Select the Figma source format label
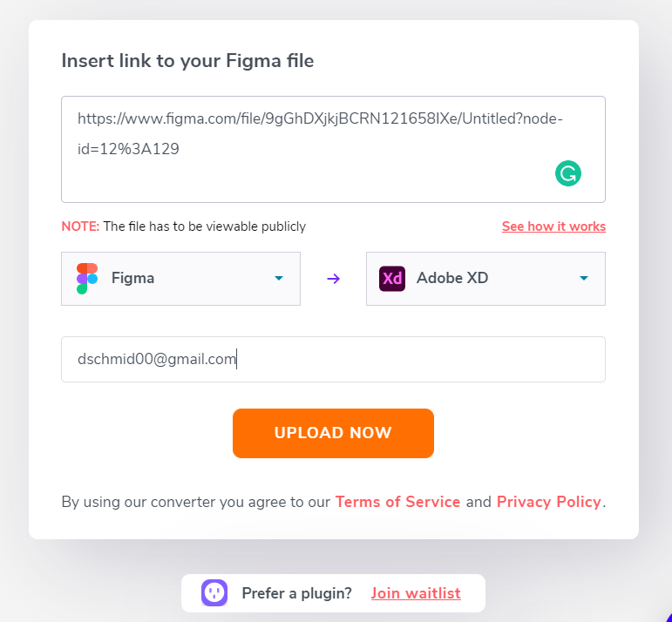This screenshot has width=672, height=622. pyautogui.click(x=133, y=279)
